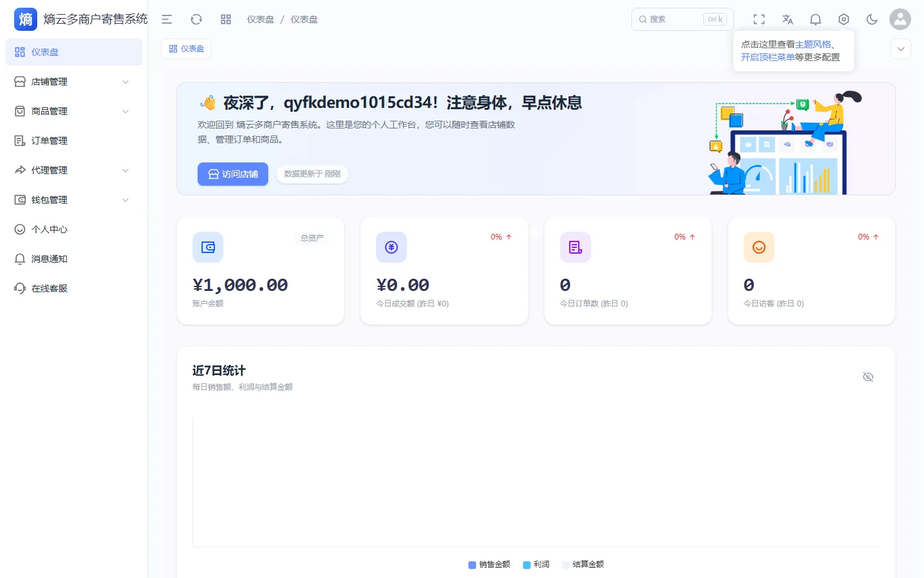Open notifications bell in top bar
The height and width of the screenshot is (578, 924).
[x=816, y=19]
